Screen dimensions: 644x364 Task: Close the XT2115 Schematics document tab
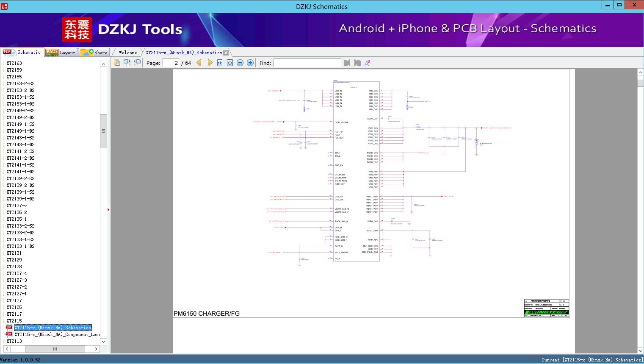[x=226, y=53]
